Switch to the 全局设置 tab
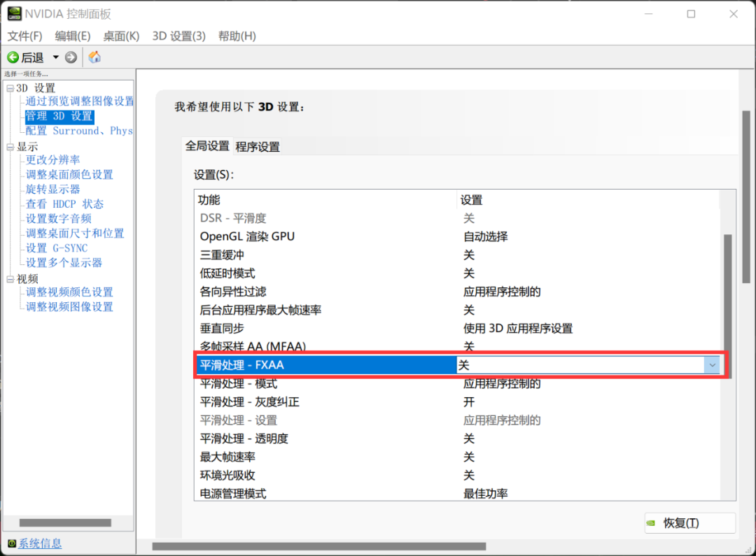Screen dimensions: 756x556 point(208,146)
